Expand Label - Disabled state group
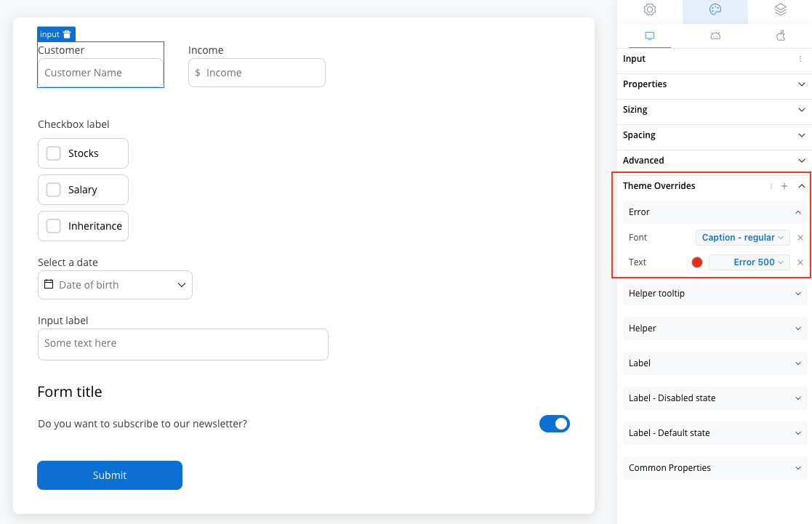This screenshot has width=812, height=524. (715, 398)
